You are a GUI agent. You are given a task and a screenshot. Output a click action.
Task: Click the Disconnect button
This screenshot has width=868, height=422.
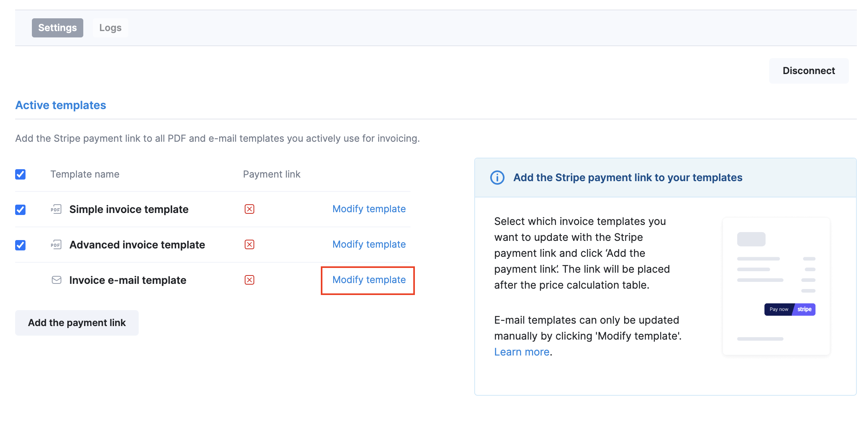[x=809, y=71]
